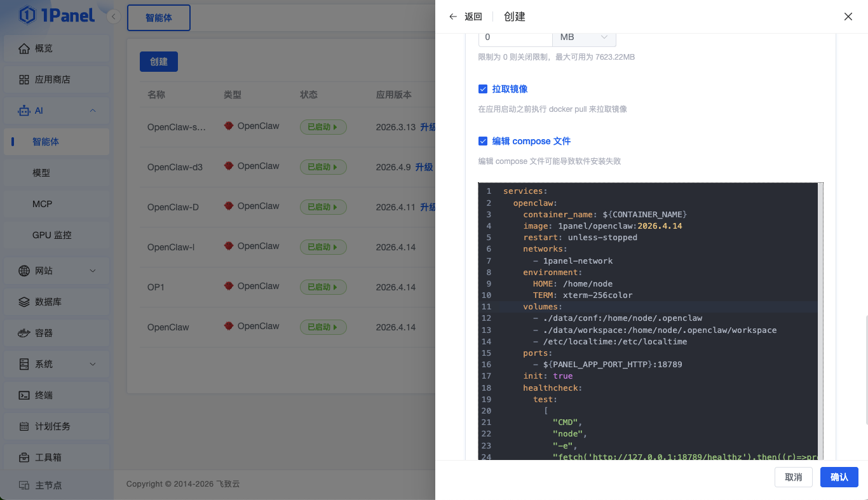The image size is (868, 500).
Task: Uncheck the 拉取镜像 checkbox
Action: coord(483,89)
